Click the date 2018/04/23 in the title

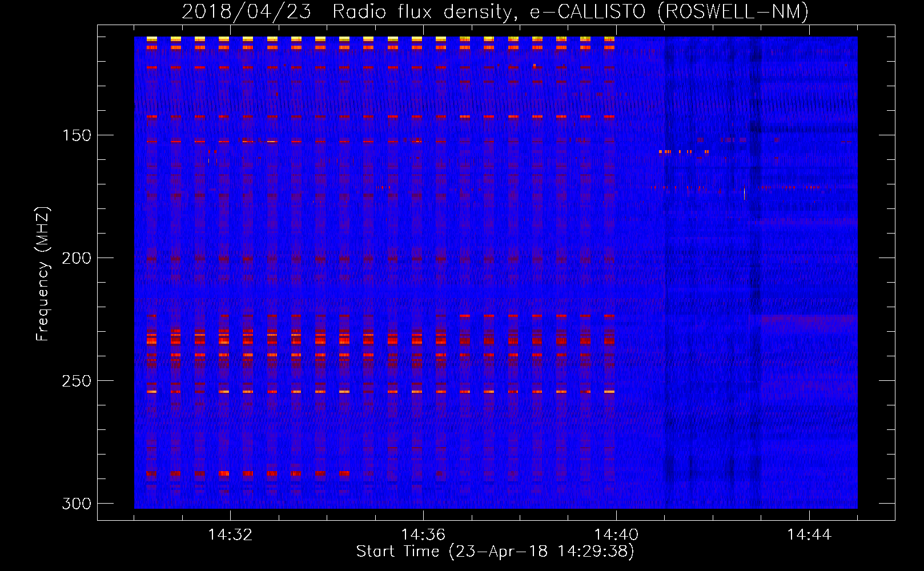[246, 12]
